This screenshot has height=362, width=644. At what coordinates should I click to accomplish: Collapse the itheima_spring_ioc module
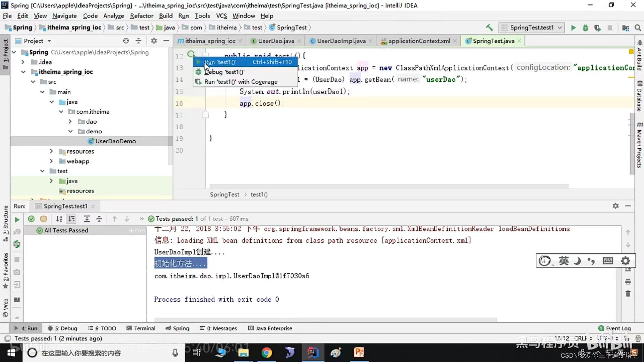(23, 72)
